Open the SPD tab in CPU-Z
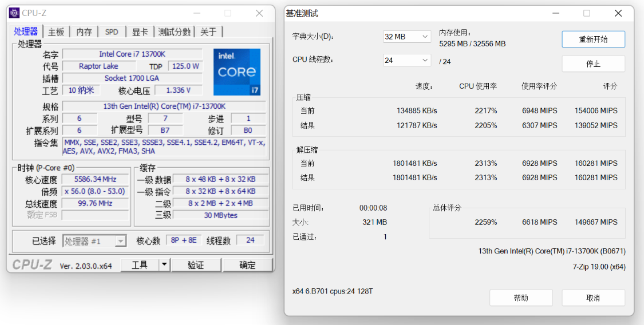Viewport: 644px width, 325px height. click(112, 32)
